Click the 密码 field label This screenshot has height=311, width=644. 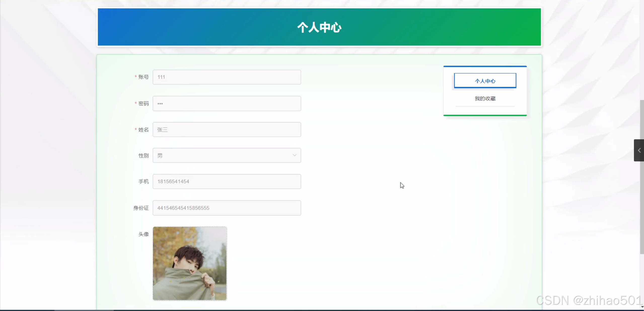143,104
